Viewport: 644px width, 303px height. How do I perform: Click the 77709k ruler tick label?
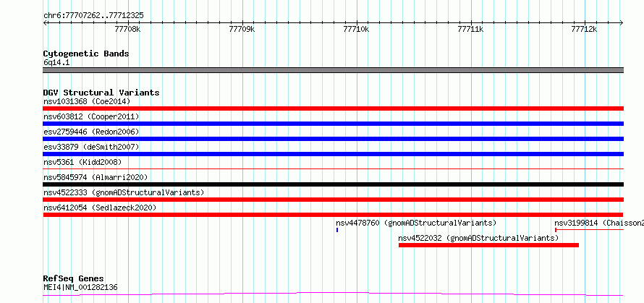[x=242, y=30]
